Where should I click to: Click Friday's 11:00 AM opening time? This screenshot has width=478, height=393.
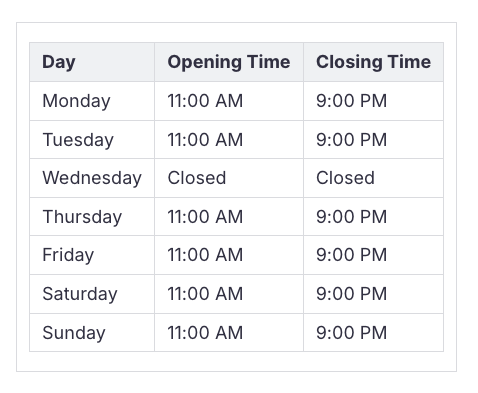tap(205, 255)
